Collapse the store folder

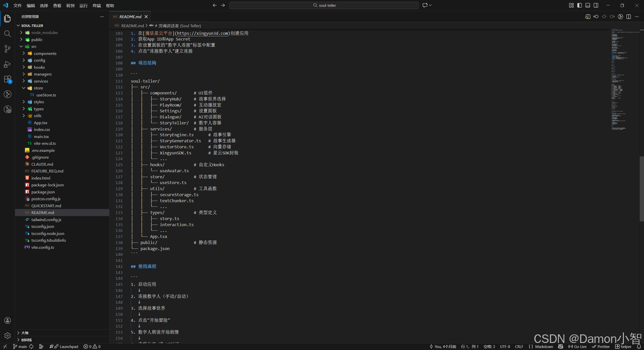pos(62,88)
